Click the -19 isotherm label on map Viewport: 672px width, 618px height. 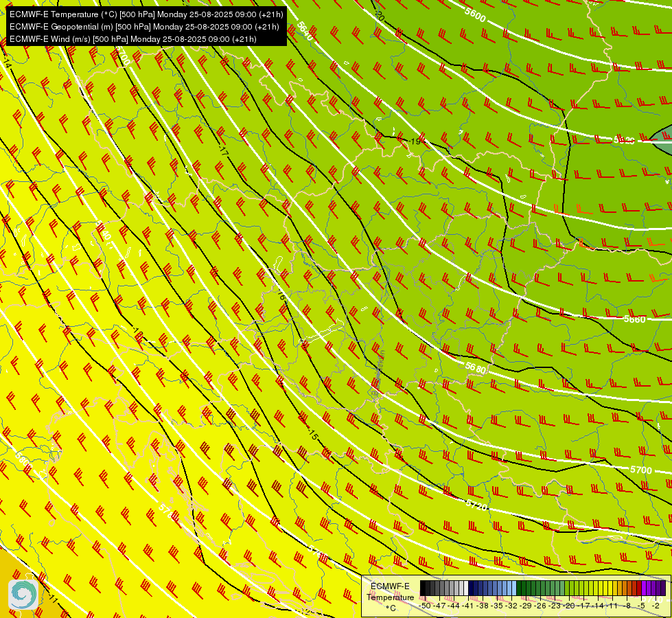[414, 141]
